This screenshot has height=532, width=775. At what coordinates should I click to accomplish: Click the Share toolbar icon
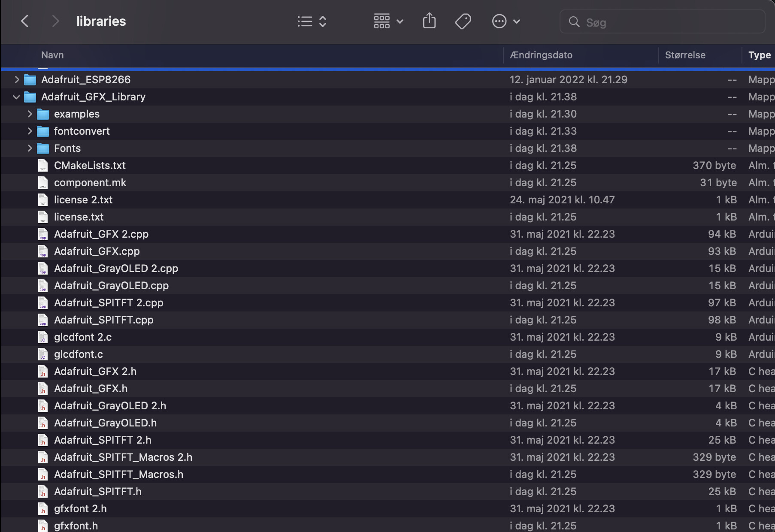(x=429, y=21)
